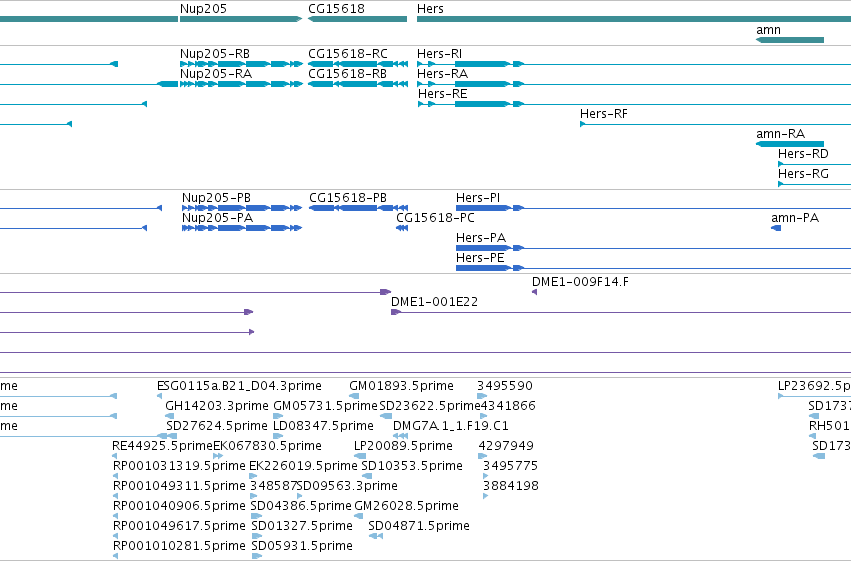Click the LD08347.5prime EST label
Viewport: 851px width, 561px height.
323,426
